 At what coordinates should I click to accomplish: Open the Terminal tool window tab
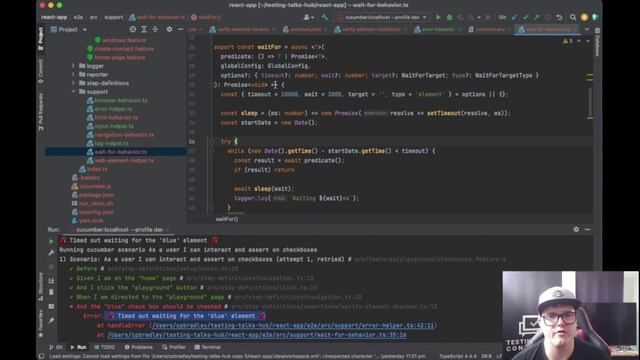click(207, 347)
